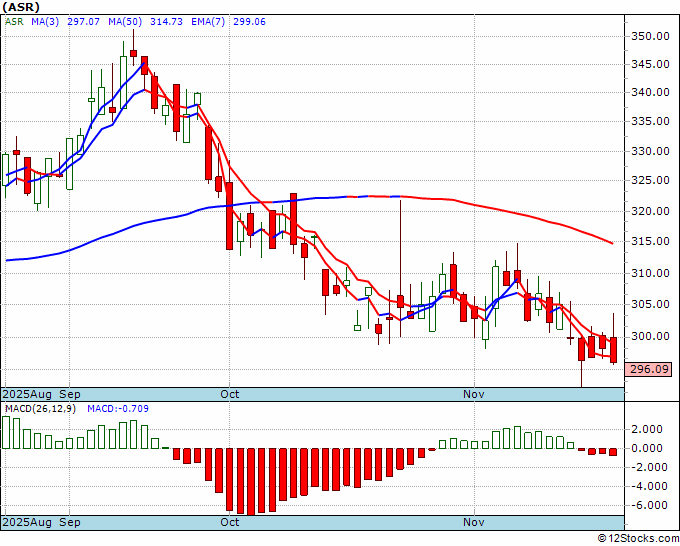
Task: Click the Nov label on price chart axis
Action: [474, 394]
